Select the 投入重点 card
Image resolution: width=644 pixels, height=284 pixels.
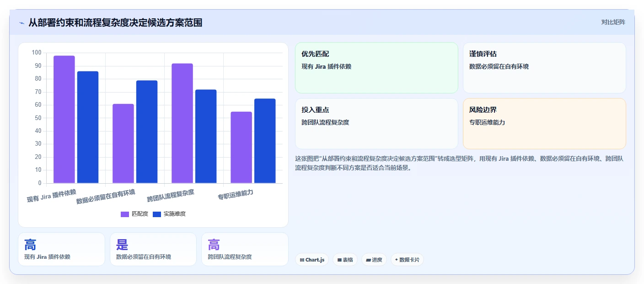pyautogui.click(x=376, y=124)
